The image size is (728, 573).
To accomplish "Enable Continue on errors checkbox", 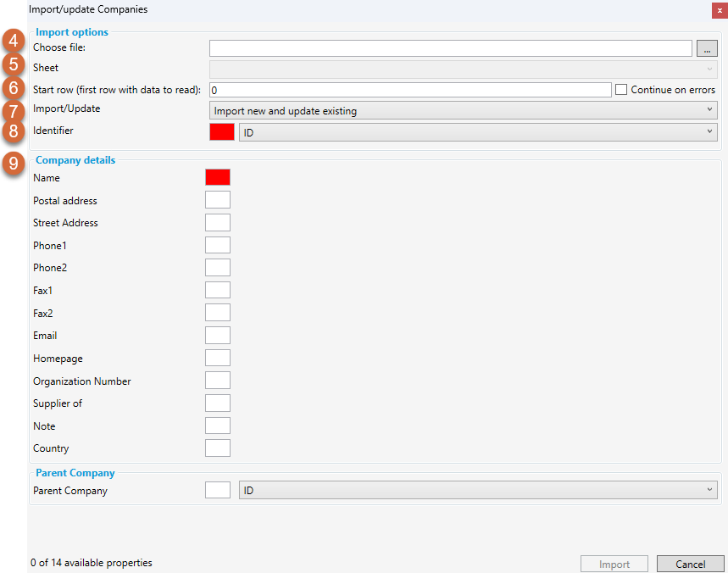I will tap(621, 90).
